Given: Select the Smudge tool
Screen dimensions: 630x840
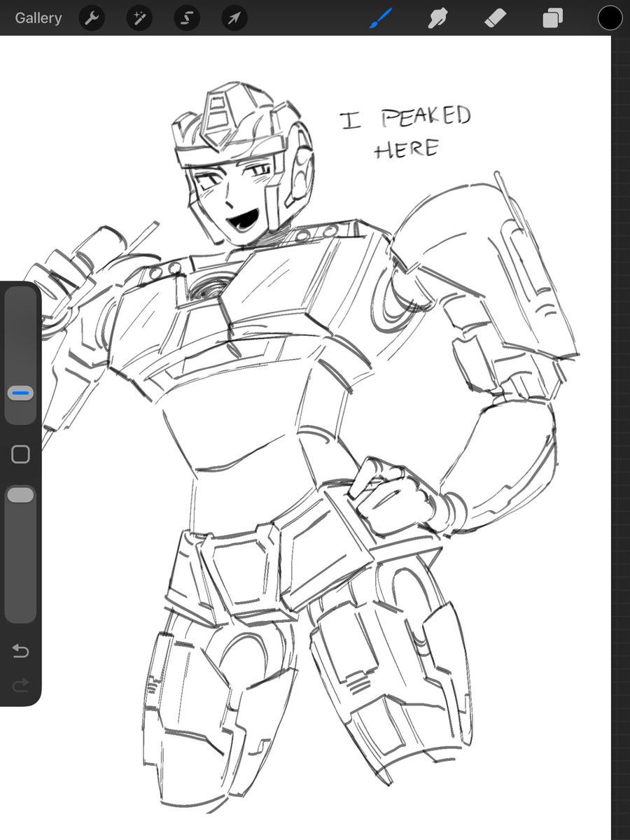Looking at the screenshot, I should coord(438,18).
